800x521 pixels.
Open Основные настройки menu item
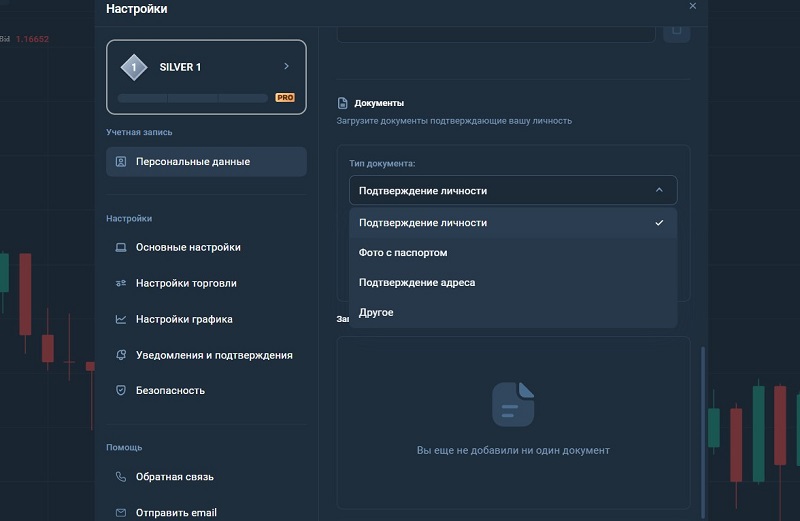(206, 247)
